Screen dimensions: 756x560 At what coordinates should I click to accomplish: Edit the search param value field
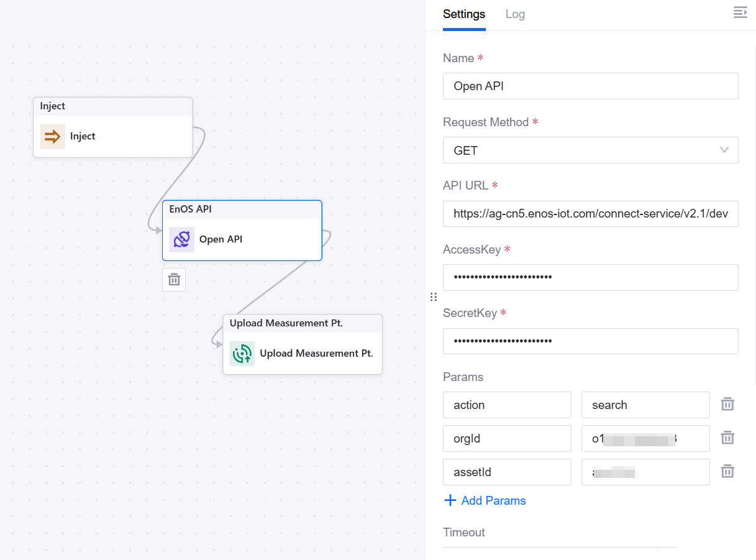(645, 405)
